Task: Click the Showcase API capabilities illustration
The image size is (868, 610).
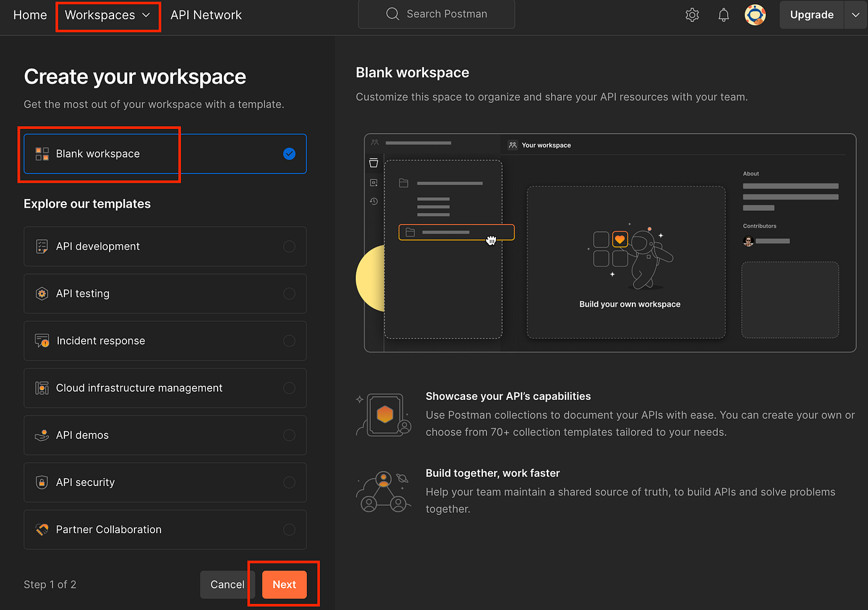Action: pos(384,415)
